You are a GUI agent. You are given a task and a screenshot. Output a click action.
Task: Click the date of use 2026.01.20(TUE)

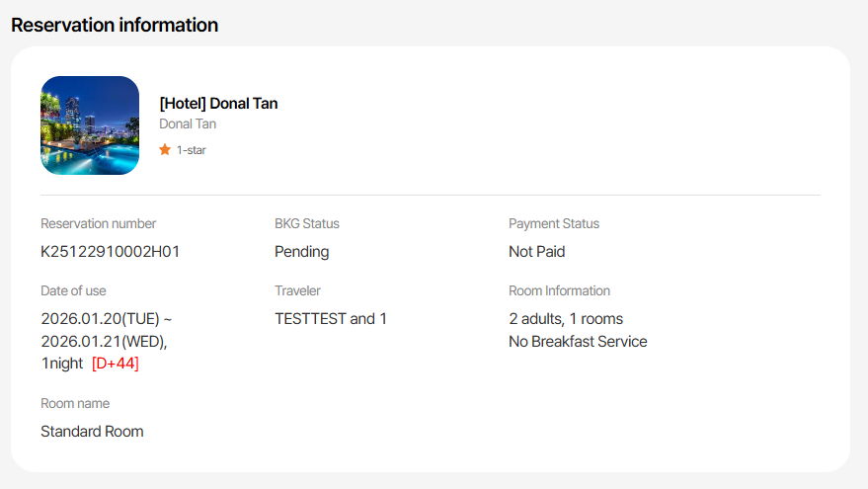coord(100,319)
